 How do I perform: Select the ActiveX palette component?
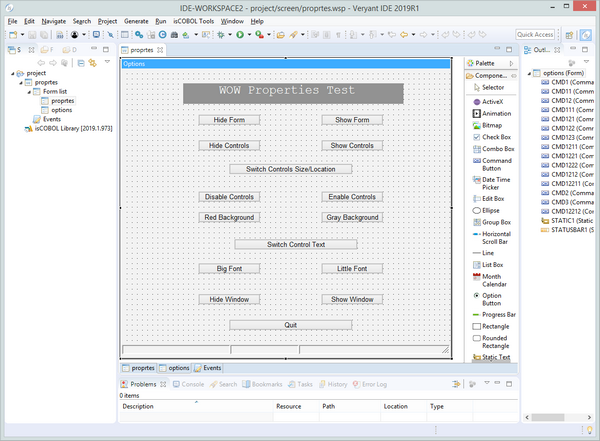pyautogui.click(x=491, y=102)
